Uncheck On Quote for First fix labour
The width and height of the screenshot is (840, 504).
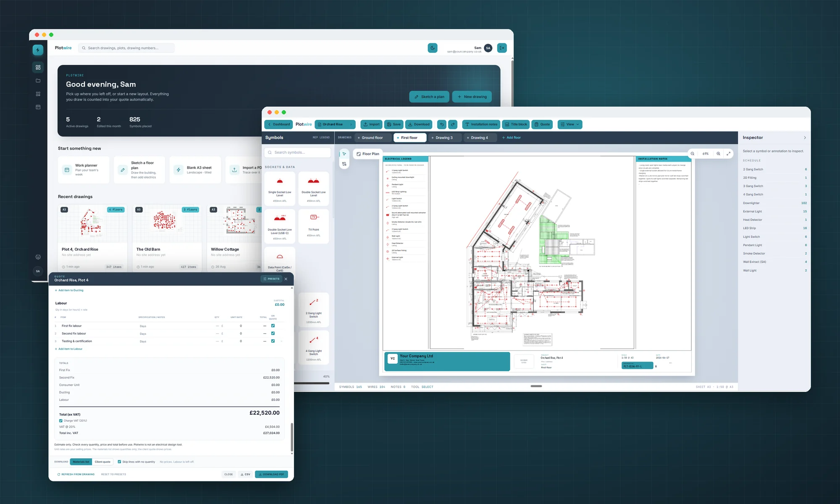273,326
